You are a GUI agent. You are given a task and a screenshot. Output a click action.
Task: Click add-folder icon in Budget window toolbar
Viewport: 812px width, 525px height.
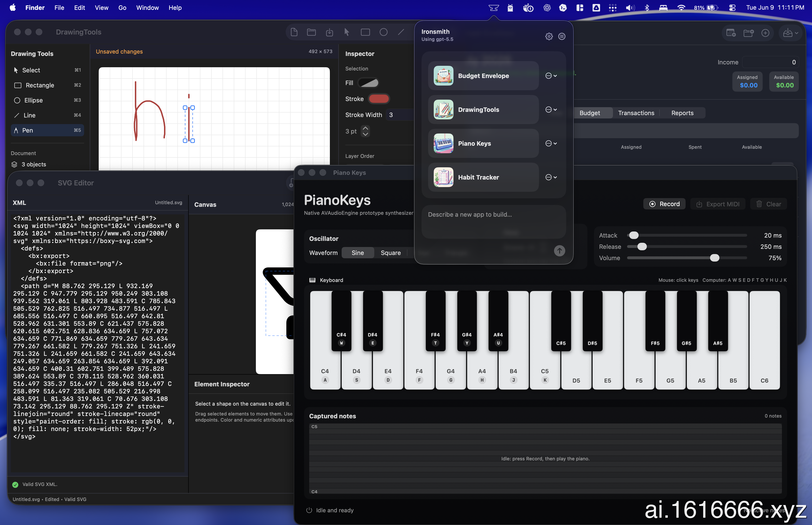(748, 33)
